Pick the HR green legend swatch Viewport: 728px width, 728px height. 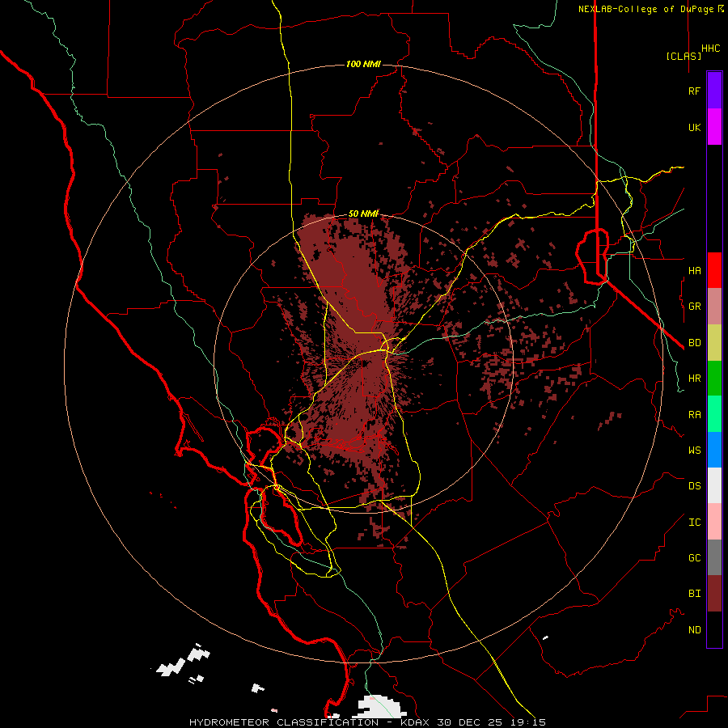point(714,379)
